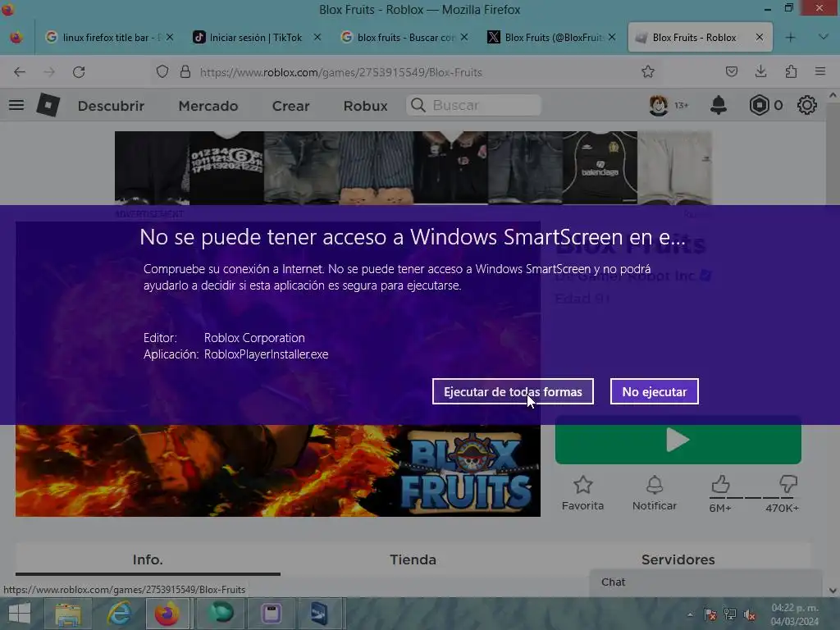The width and height of the screenshot is (840, 630).
Task: Like the game with thumbs up
Action: click(x=720, y=485)
